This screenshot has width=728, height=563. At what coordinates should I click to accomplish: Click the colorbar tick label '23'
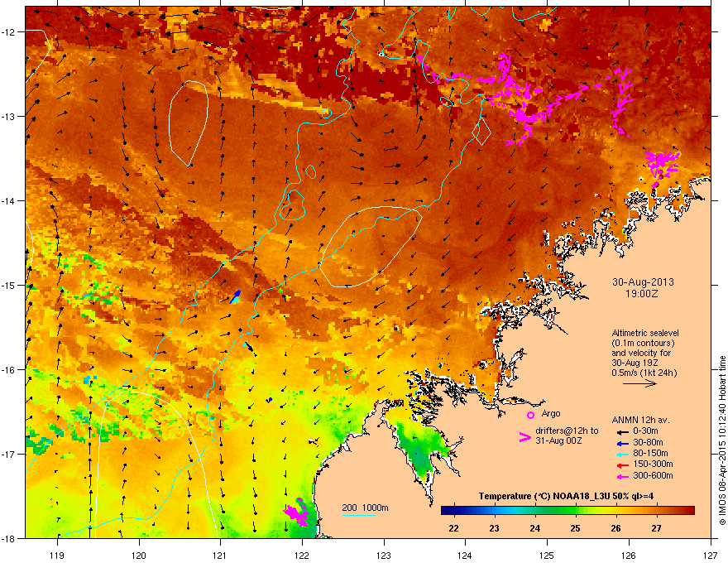pyautogui.click(x=494, y=528)
